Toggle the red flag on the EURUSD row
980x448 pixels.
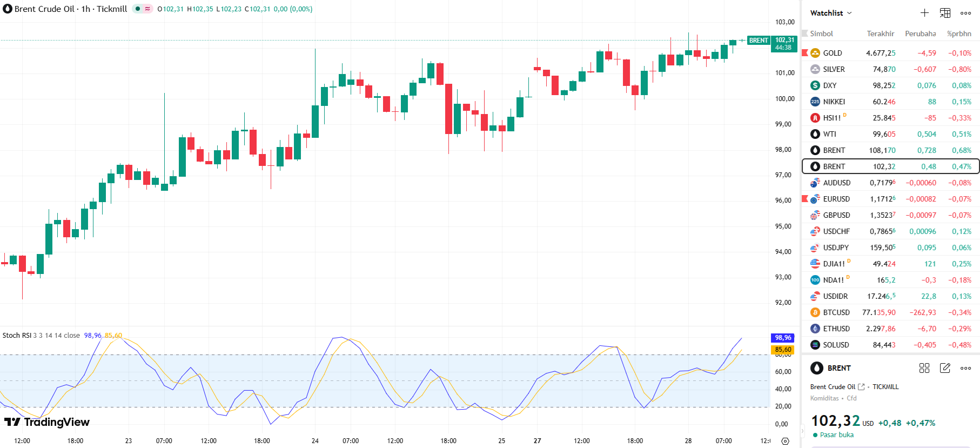pos(805,199)
